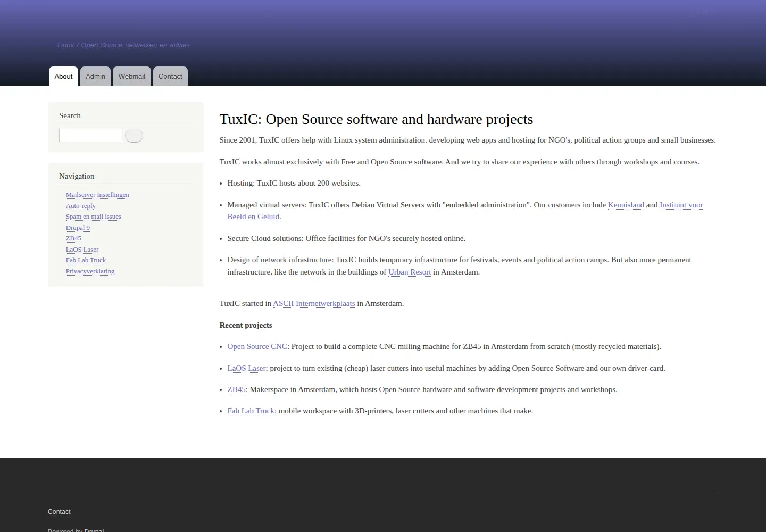The image size is (766, 532).
Task: Click the 'Recent projects' subheading
Action: pyautogui.click(x=246, y=325)
